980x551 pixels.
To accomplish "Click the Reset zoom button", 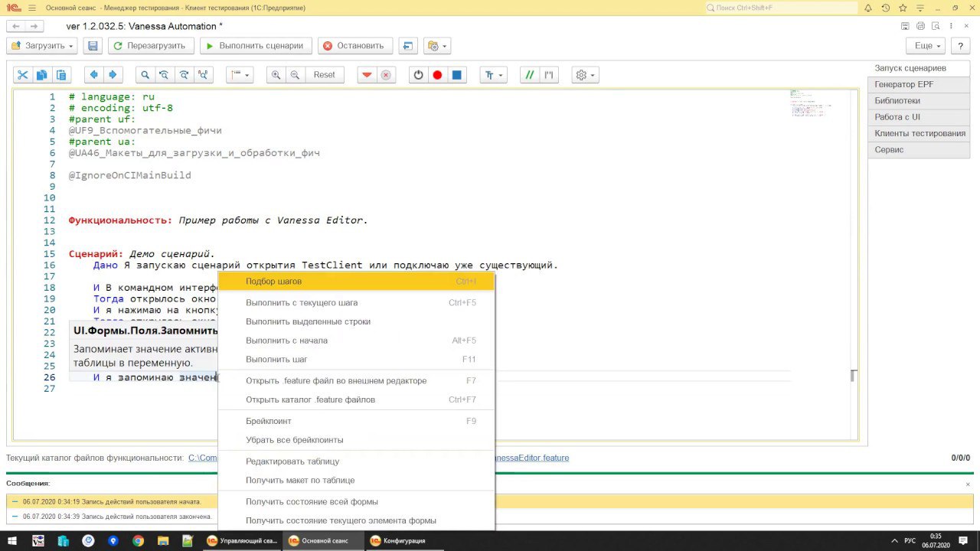I will point(325,75).
